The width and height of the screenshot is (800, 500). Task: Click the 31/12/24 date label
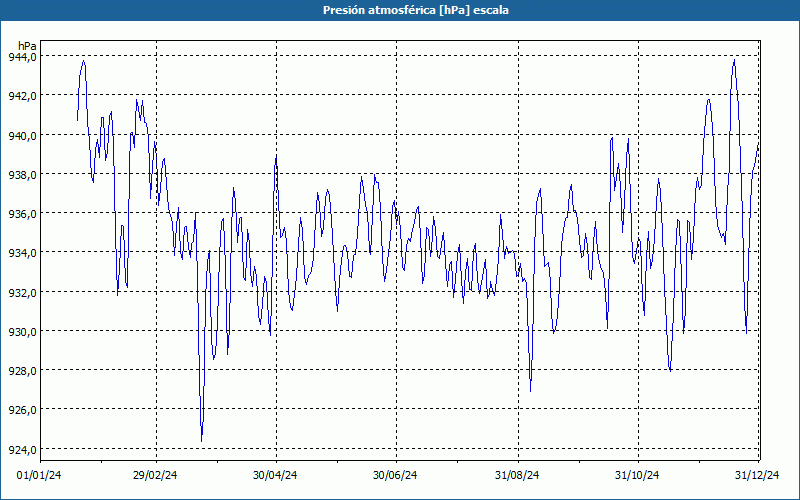[x=757, y=475]
